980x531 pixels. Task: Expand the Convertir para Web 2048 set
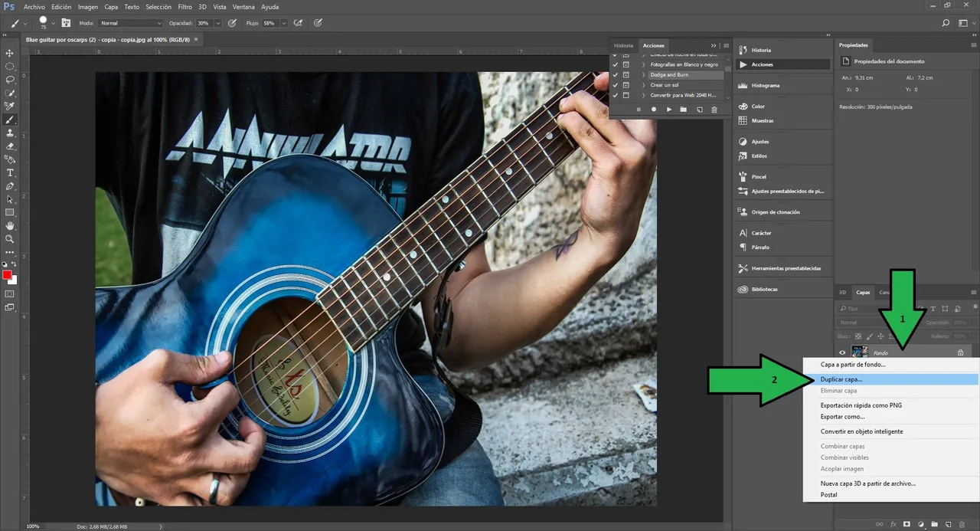(644, 95)
